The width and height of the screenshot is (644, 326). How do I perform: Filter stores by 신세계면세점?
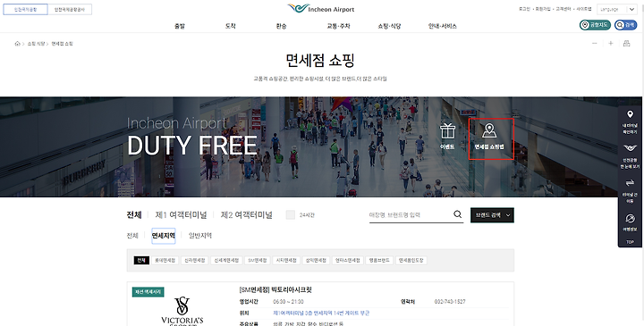pos(226,261)
